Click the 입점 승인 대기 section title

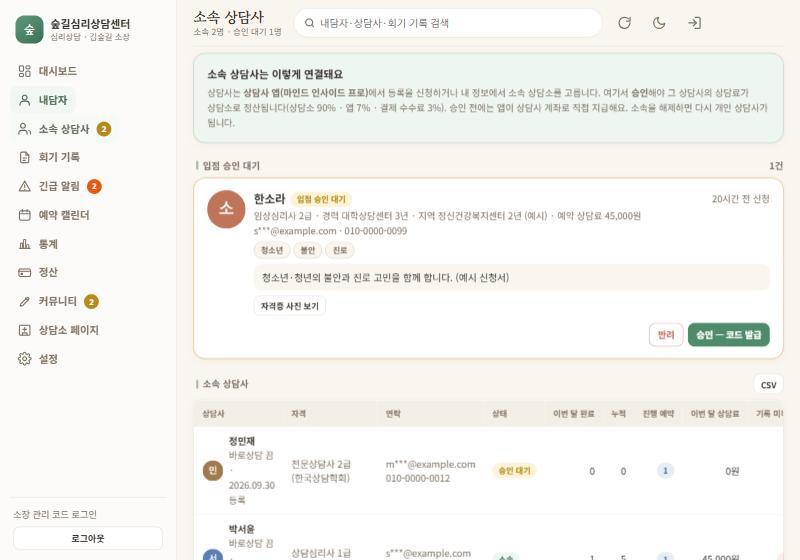tap(231, 166)
